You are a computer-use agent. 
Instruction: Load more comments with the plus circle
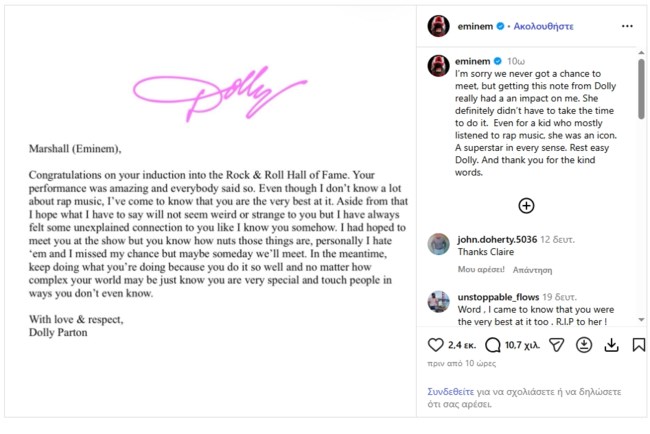(526, 206)
